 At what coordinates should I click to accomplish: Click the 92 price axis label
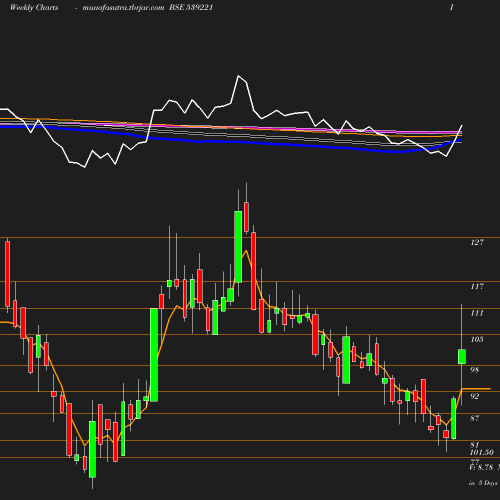pyautogui.click(x=475, y=396)
